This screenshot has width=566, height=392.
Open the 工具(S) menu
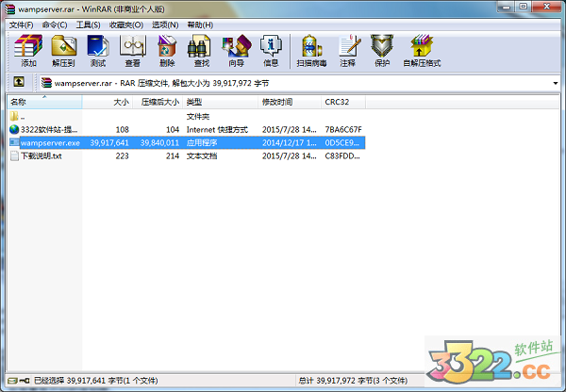(x=88, y=24)
